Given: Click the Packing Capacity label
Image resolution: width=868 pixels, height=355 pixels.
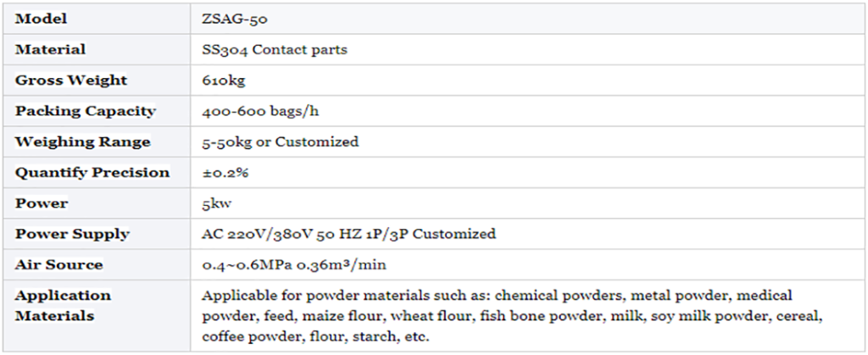Looking at the screenshot, I should click(86, 111).
